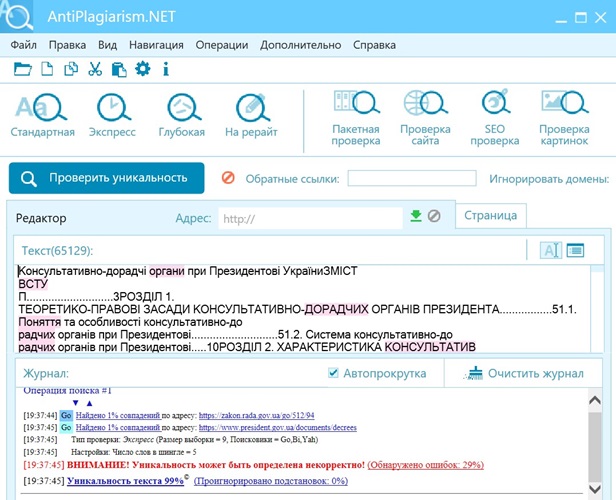Viewport: 616px width, 500px height.
Task: Open the Проверка сайта tool
Action: pyautogui.click(x=425, y=118)
